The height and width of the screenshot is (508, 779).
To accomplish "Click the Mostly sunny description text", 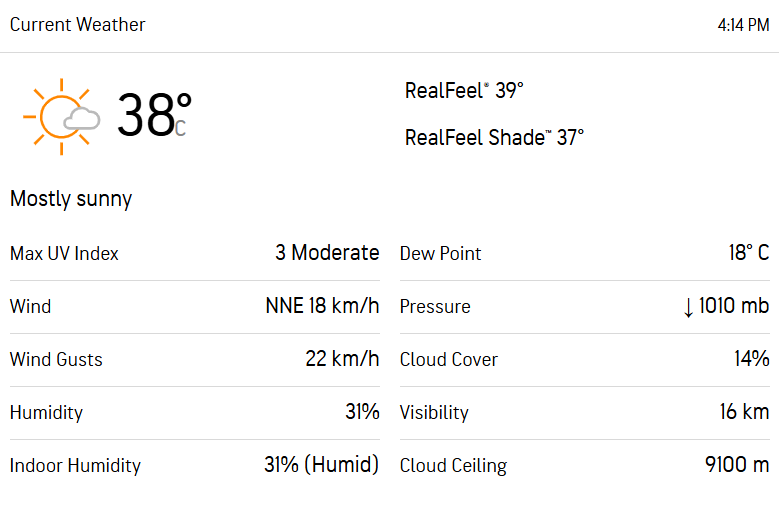I will 71,199.
